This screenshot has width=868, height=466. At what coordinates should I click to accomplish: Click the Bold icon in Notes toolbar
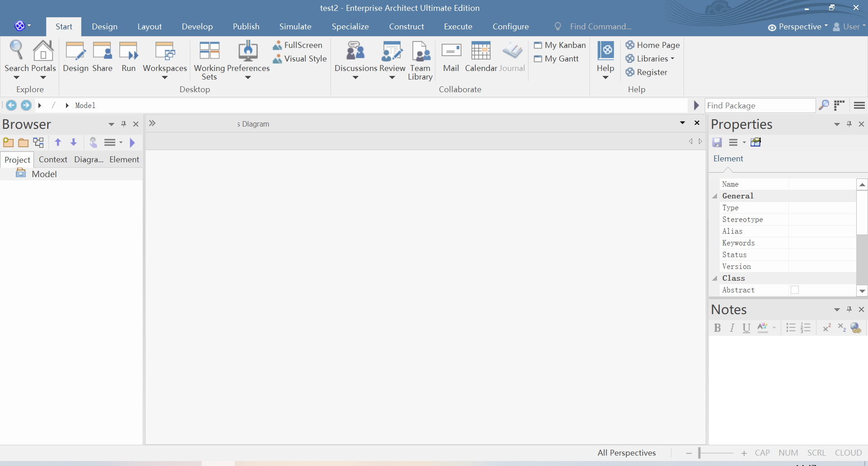[717, 328]
